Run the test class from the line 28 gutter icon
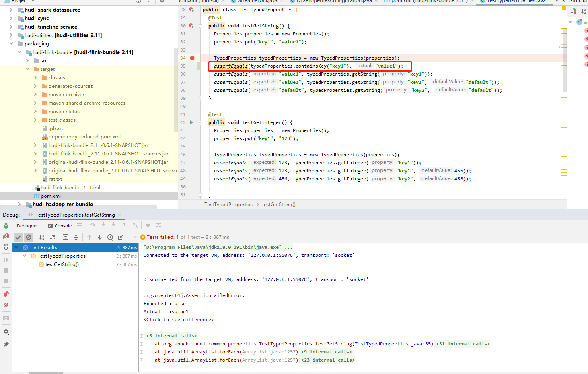This screenshot has width=588, height=374. [191, 10]
